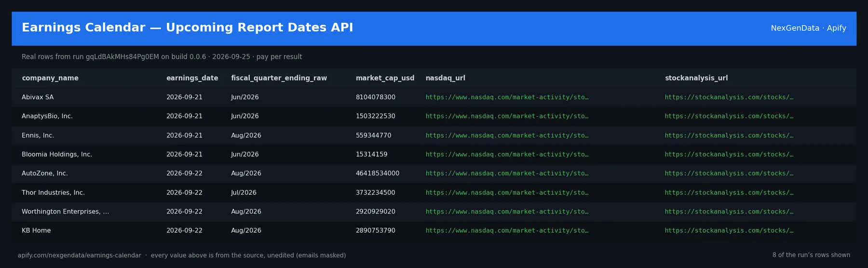Image resolution: width=868 pixels, height=268 pixels.
Task: Click the nasdaq_url column header
Action: (x=445, y=78)
